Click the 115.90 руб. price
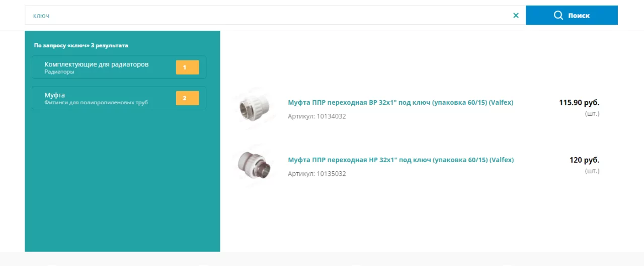 pyautogui.click(x=579, y=102)
